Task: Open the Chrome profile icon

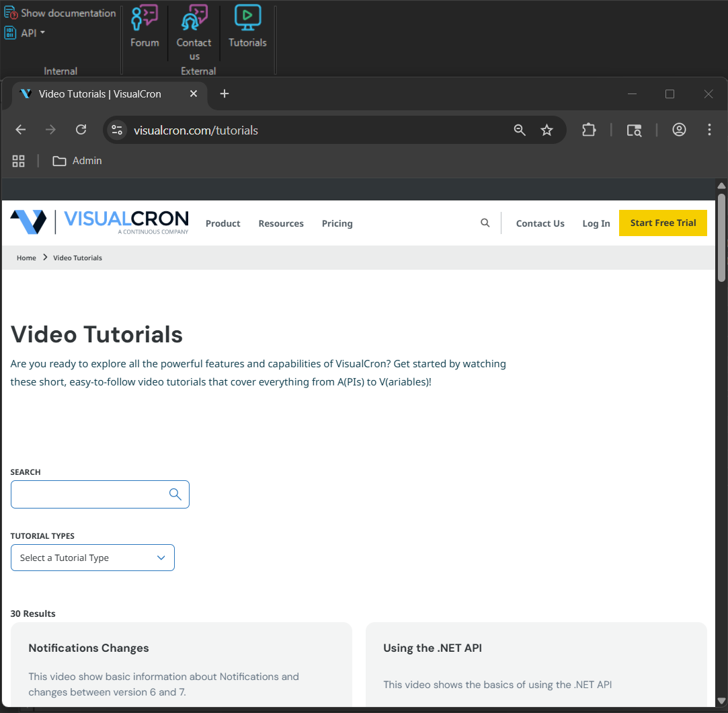Action: [679, 130]
